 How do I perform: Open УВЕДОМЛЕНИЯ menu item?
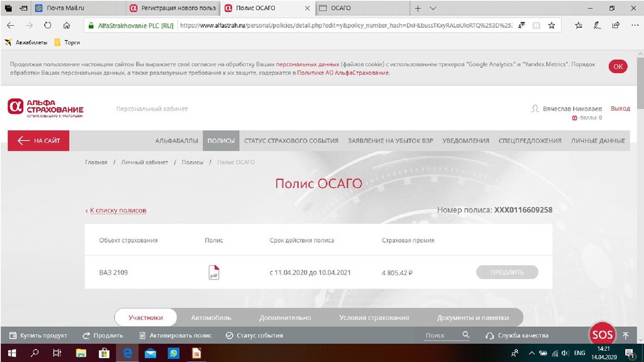(466, 141)
